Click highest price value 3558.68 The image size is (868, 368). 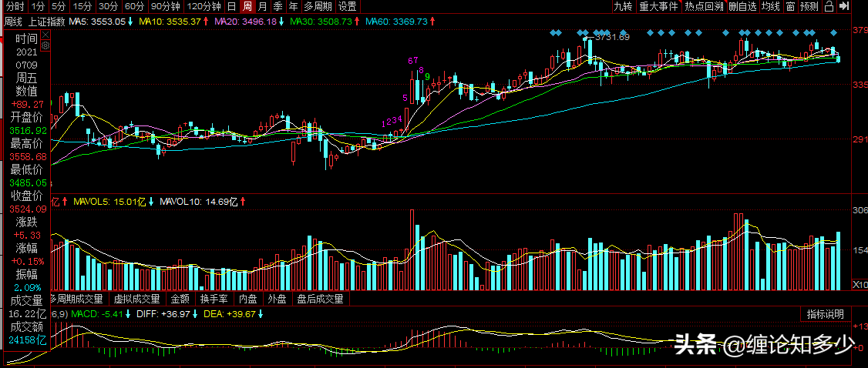(28, 156)
